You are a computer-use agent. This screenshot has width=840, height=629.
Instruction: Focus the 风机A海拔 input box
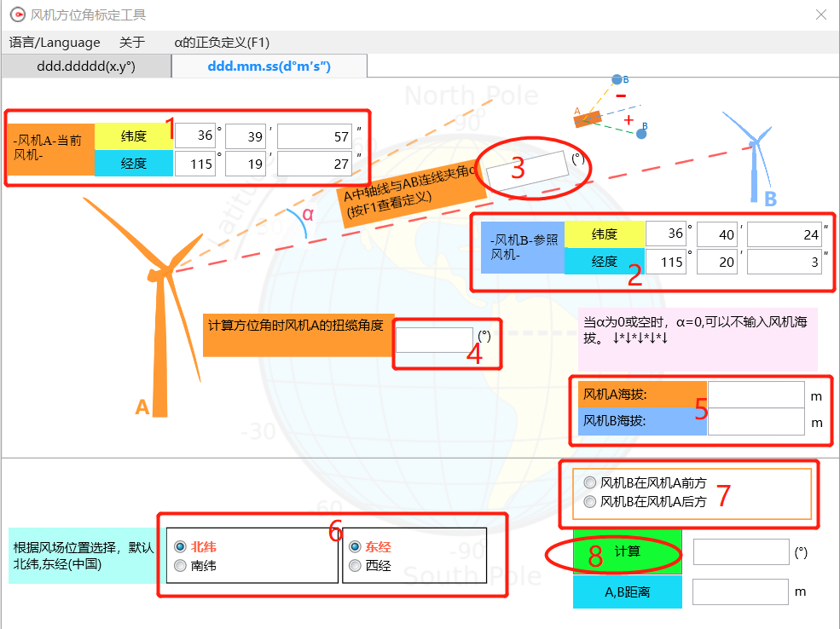[756, 395]
